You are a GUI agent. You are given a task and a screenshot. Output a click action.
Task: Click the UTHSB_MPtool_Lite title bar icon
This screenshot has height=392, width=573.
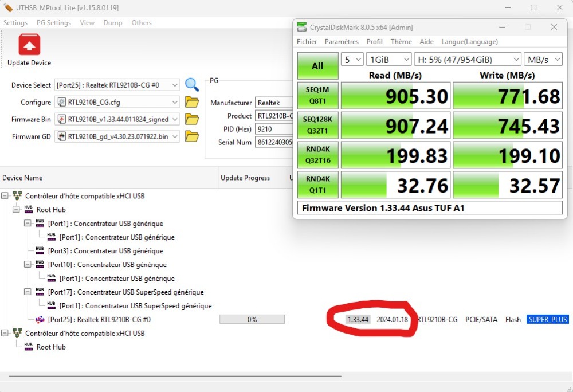(8, 7)
